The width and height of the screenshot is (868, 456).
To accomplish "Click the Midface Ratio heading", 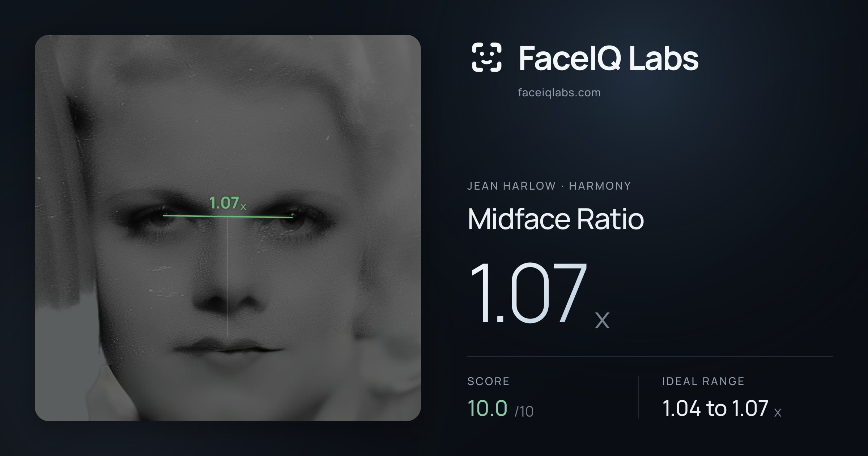I will coord(556,219).
